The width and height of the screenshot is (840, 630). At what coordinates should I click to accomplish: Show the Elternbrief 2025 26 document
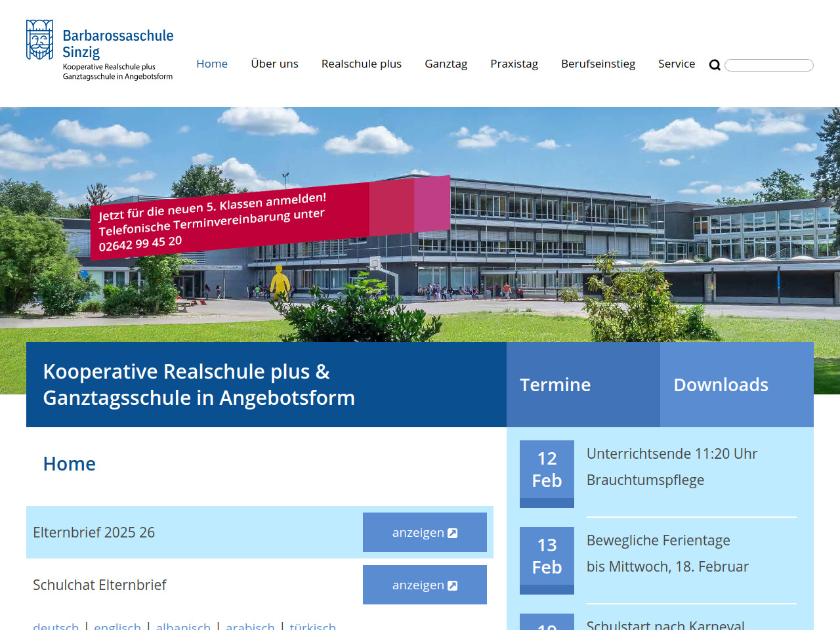tap(425, 532)
